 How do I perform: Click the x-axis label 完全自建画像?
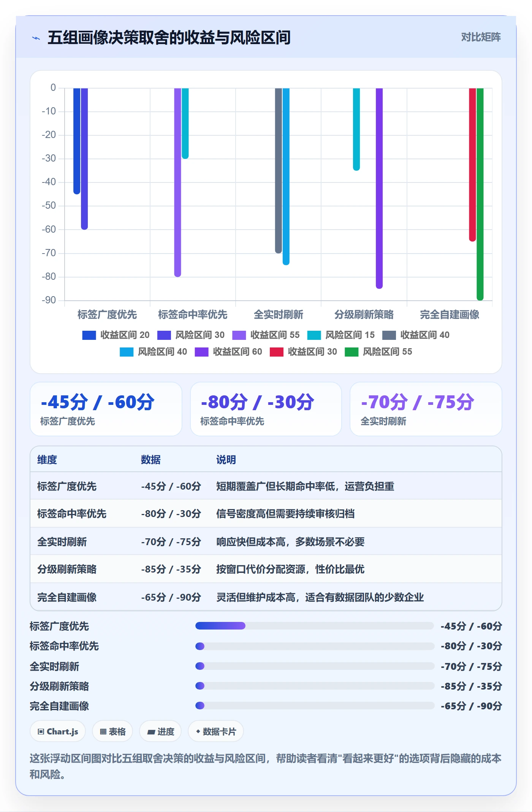click(x=450, y=314)
